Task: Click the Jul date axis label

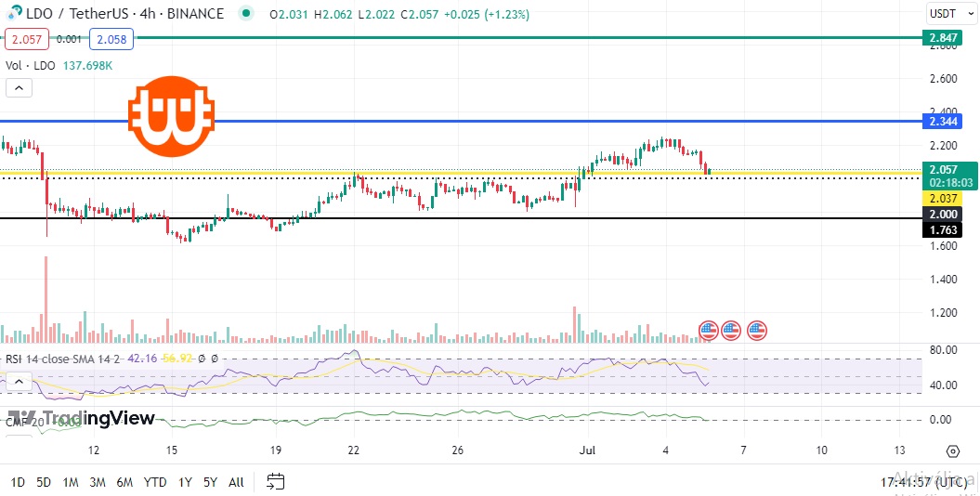Action: [587, 450]
